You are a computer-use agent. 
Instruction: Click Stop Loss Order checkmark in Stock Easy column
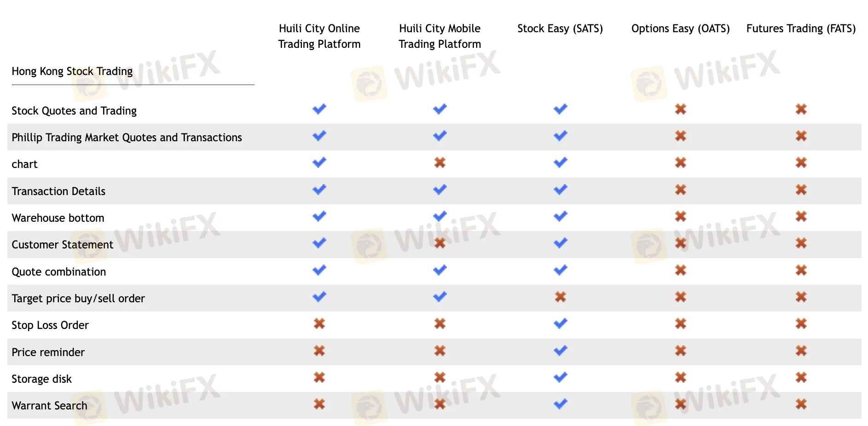pos(560,324)
